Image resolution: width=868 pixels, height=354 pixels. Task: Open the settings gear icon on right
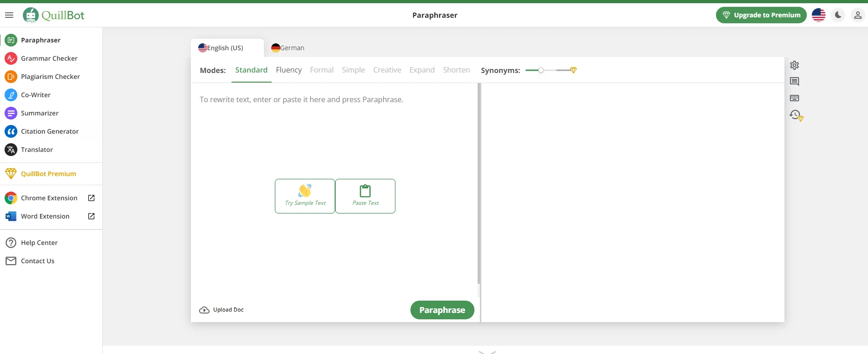pyautogui.click(x=794, y=65)
